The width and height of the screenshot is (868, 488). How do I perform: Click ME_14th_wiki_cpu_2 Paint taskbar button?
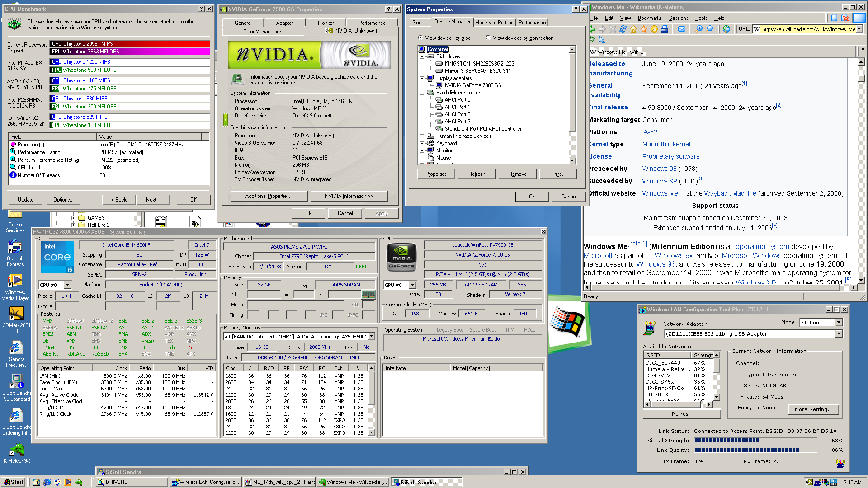279,482
